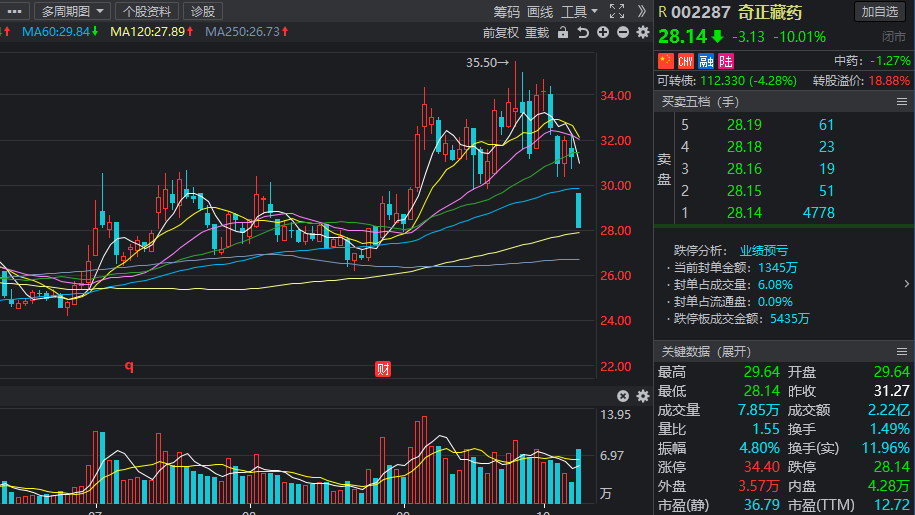Click 涨停 34.40 value
The height and width of the screenshot is (515, 915).
762,467
